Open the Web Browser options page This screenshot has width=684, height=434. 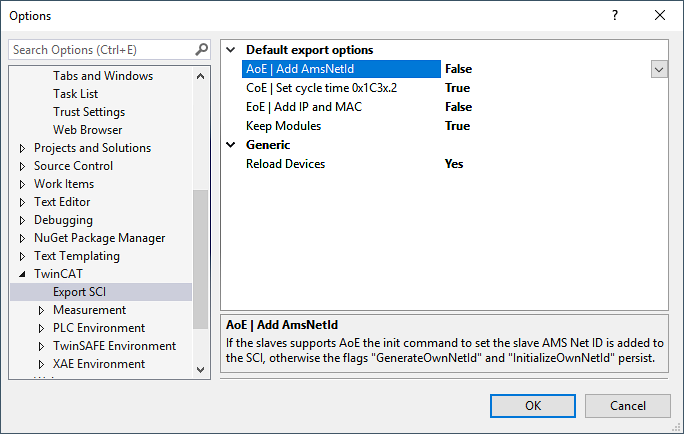tap(88, 130)
